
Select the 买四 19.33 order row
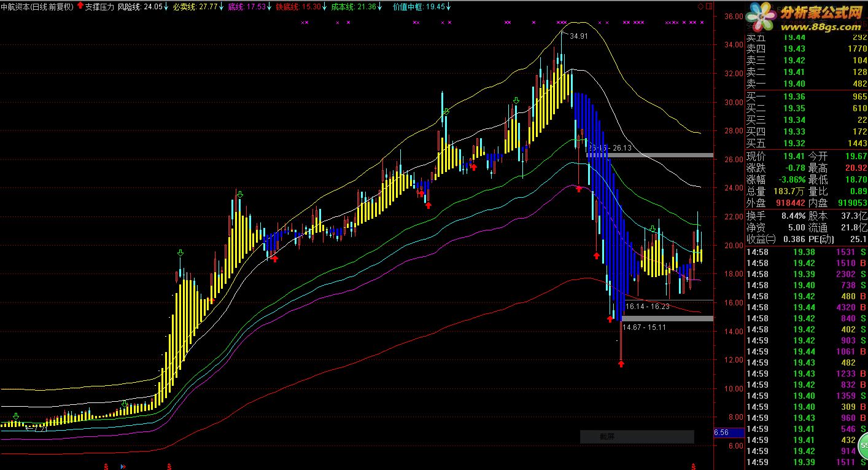pyautogui.click(x=807, y=131)
